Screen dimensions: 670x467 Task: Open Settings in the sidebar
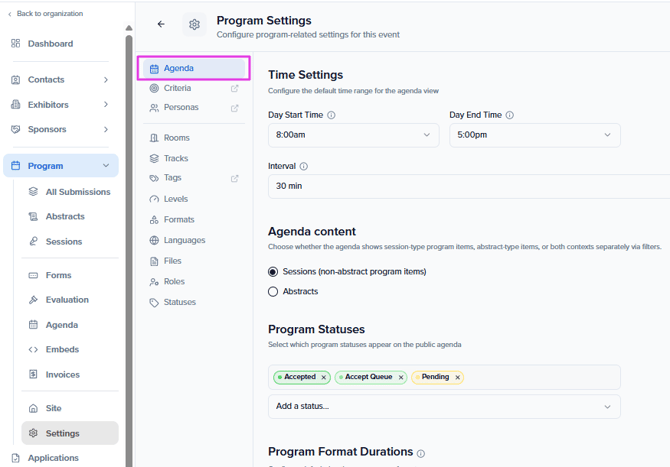coord(70,433)
